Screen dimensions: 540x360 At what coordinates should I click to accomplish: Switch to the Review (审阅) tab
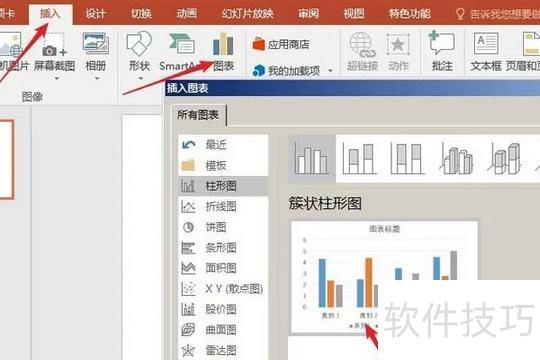[309, 14]
